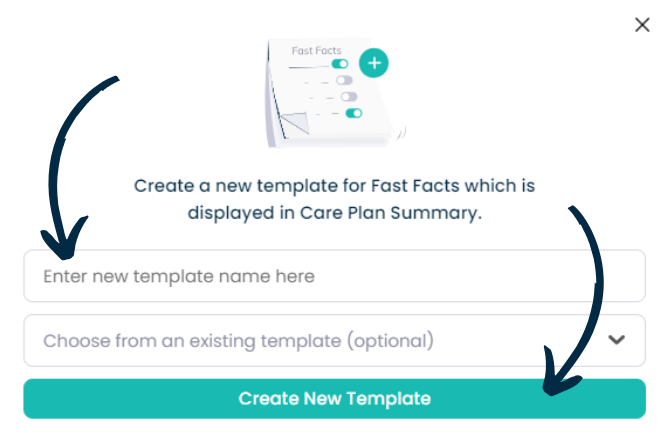Close the new template dialog
672x441 pixels.
(x=642, y=25)
